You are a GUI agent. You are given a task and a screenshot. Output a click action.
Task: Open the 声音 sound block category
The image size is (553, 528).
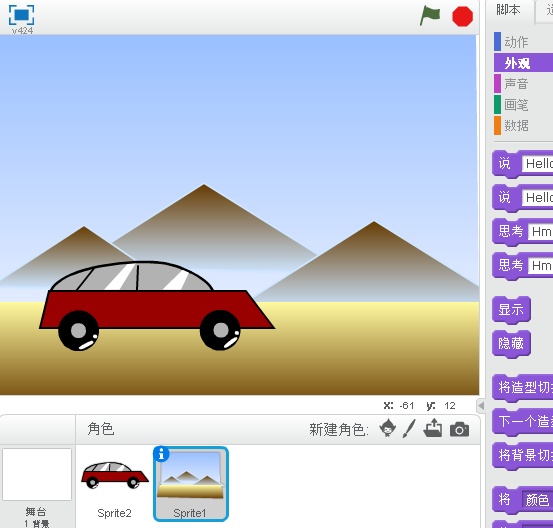click(x=523, y=84)
